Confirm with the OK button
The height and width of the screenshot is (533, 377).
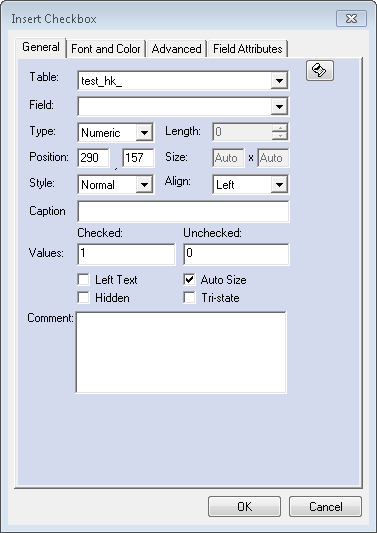click(244, 506)
